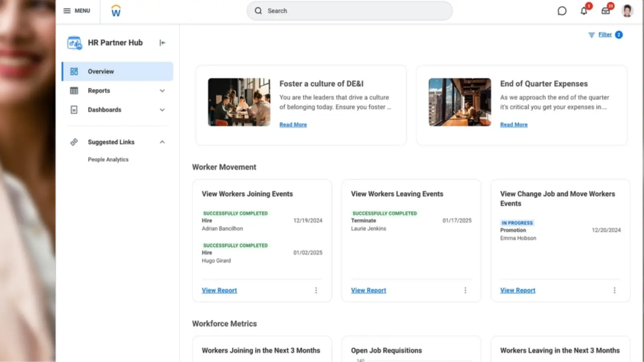Click the IN PROGRESS status label
Viewport: 644px width, 362px height.
[517, 223]
